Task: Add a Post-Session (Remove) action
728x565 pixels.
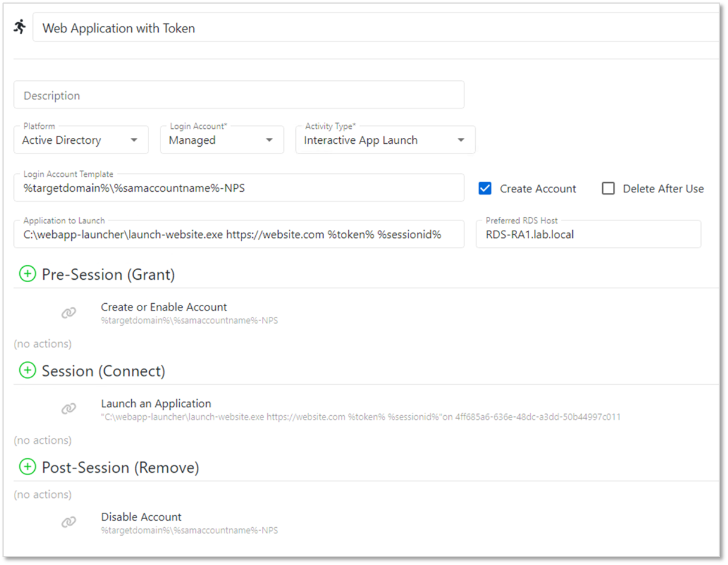Action: (x=28, y=467)
